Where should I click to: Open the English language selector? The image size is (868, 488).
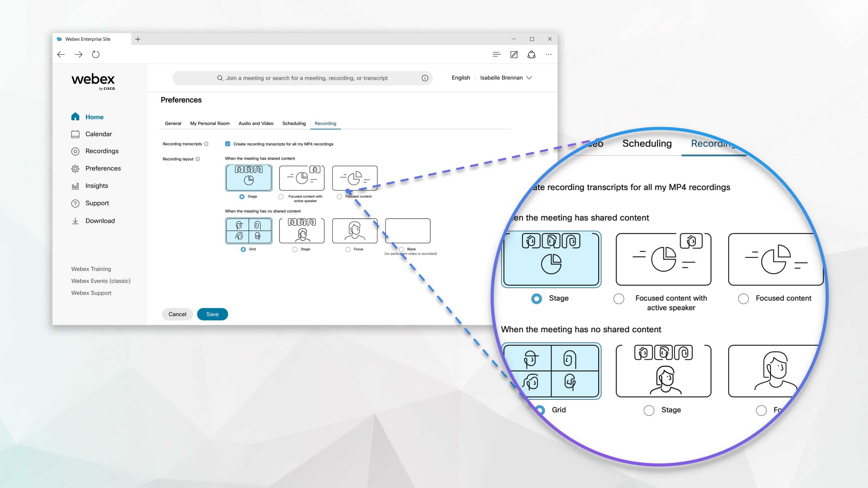461,77
